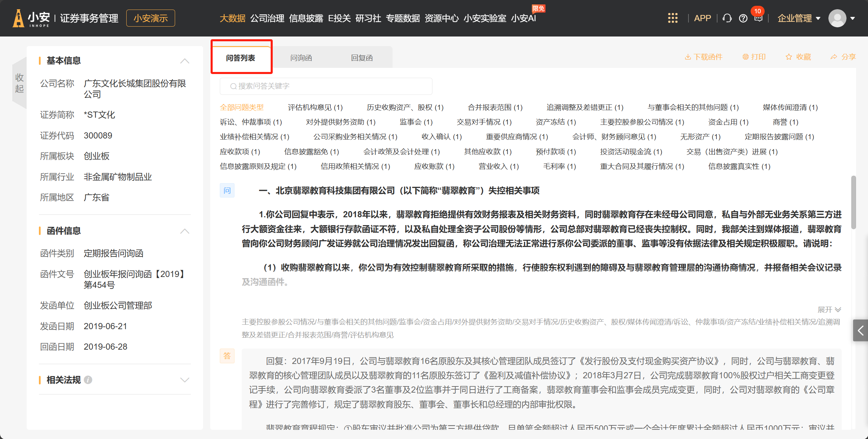Filter by 营业收入 (1)
Image resolution: width=868 pixels, height=439 pixels.
coord(499,166)
